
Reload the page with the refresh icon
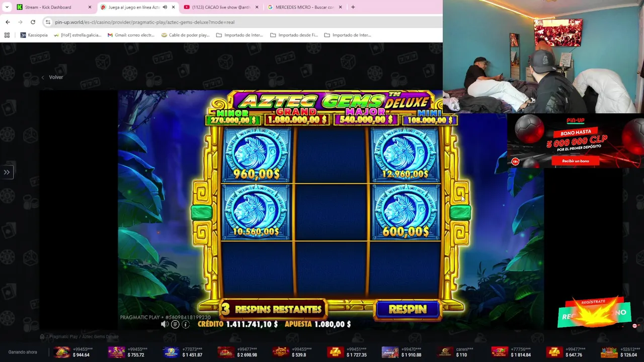(33, 22)
